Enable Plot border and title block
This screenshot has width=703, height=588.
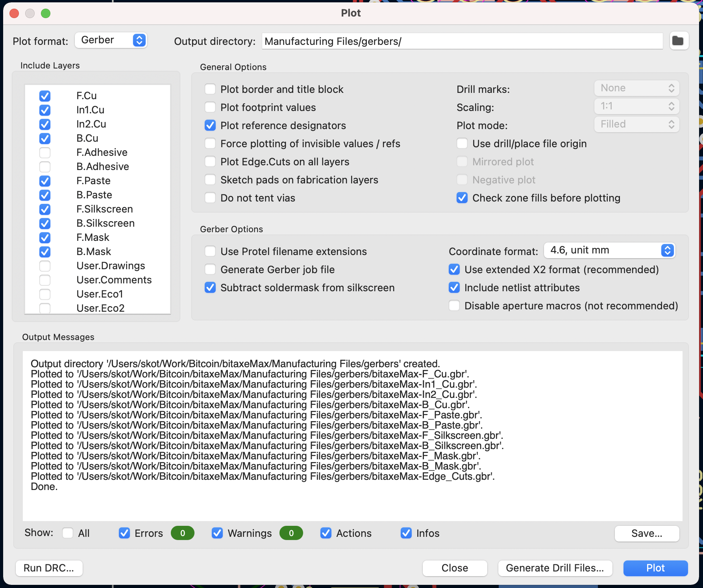(x=210, y=89)
